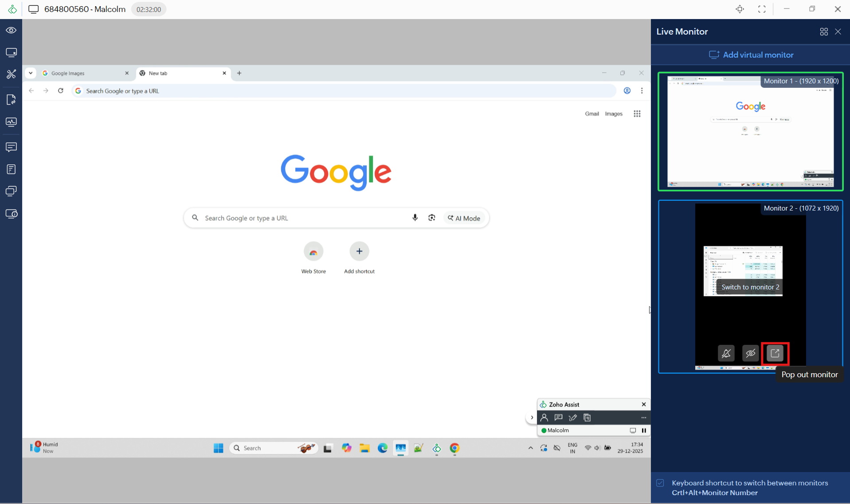
Task: Enter full screen from the title bar
Action: 762,9
